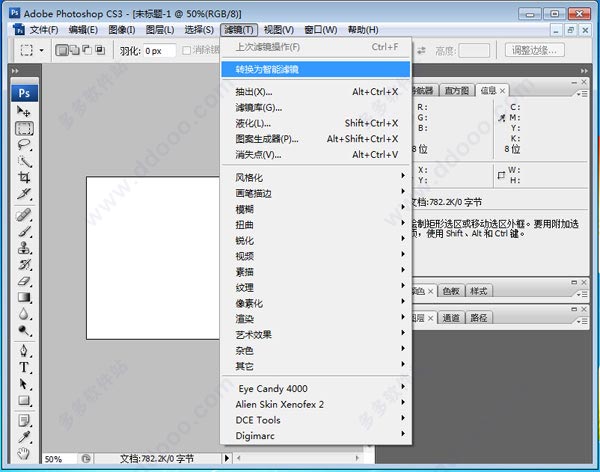Expand the 风格化 filter submenu
Image resolution: width=600 pixels, height=472 pixels.
click(316, 177)
